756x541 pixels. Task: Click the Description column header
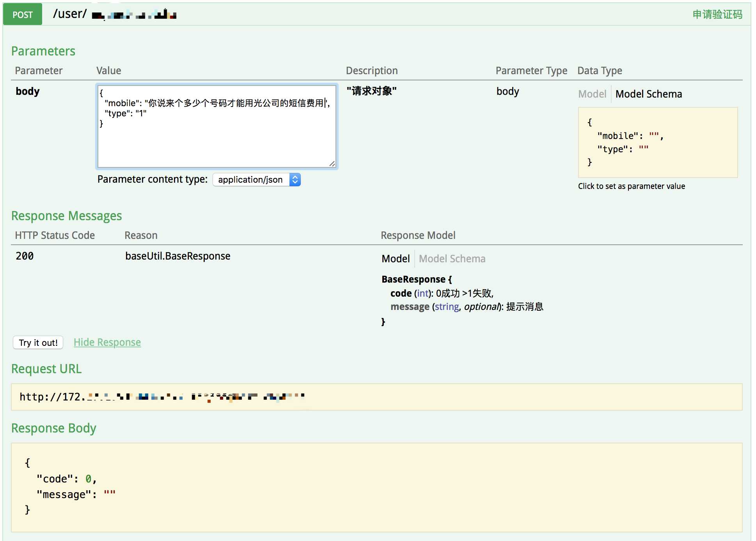tap(372, 71)
